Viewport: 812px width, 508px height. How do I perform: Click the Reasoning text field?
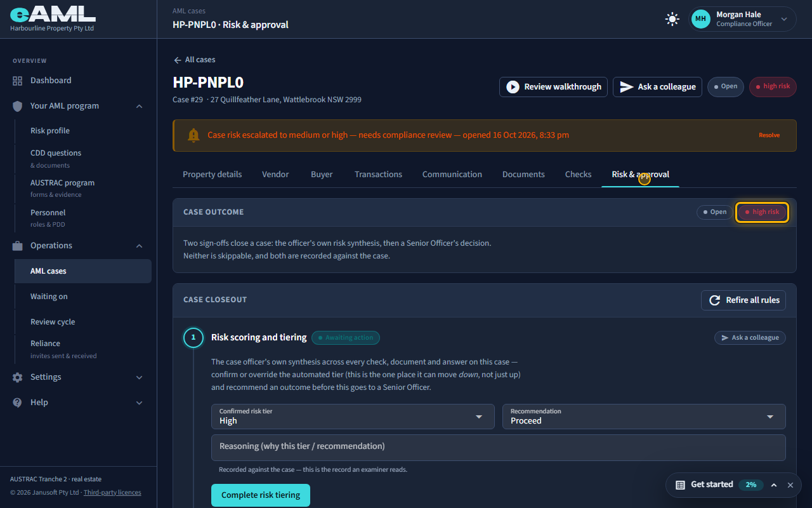[x=499, y=447]
